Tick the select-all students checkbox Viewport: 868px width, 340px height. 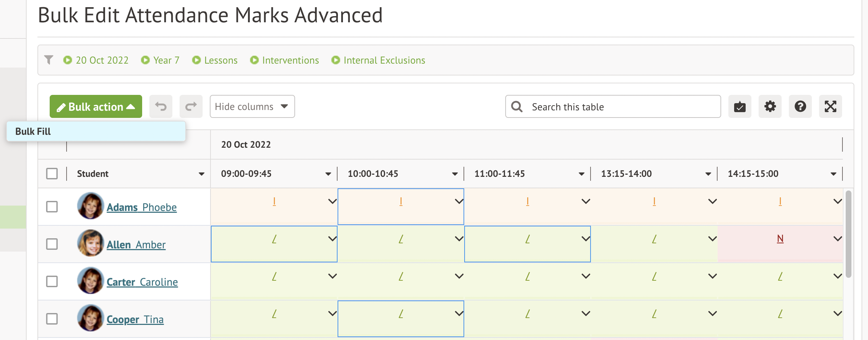point(52,174)
